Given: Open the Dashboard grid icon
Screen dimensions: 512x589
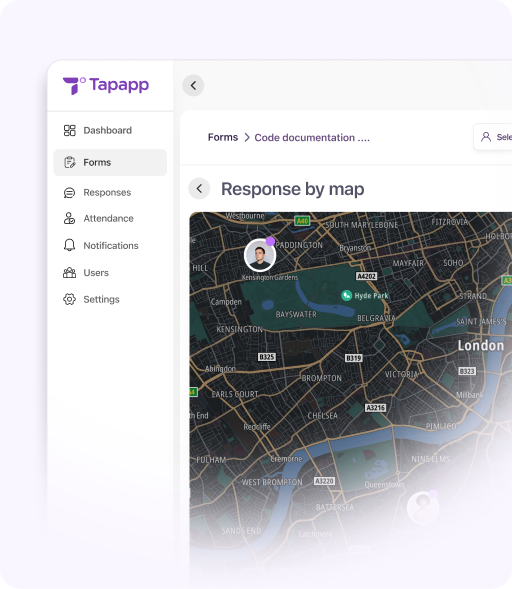Looking at the screenshot, I should coord(69,130).
